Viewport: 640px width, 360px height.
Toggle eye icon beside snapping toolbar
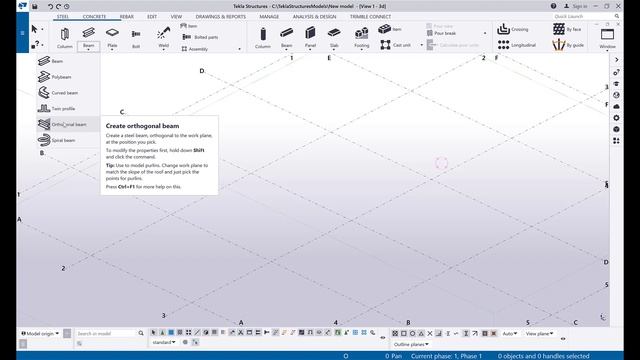tap(563, 338)
